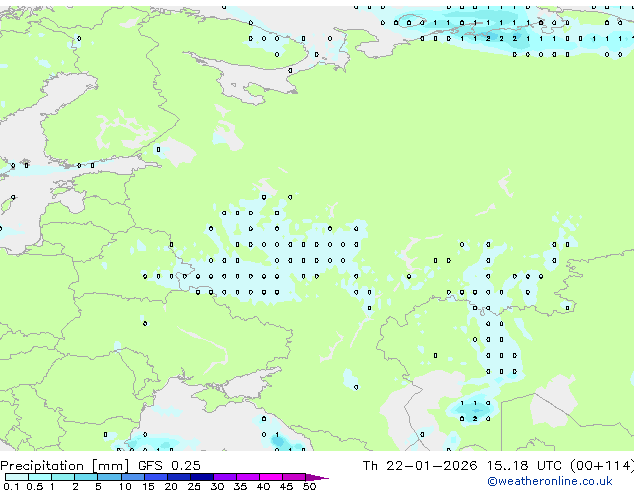Viewport: 634px width, 490px height.
Task: Click the above-50 mm legend arrow tip
Action: [317, 477]
